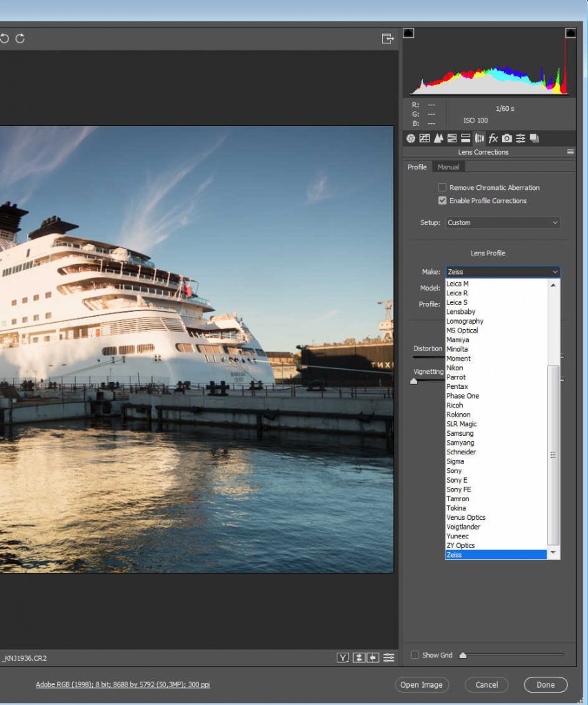Open the Snapshots panel icon
588x705 pixels.
tap(534, 138)
